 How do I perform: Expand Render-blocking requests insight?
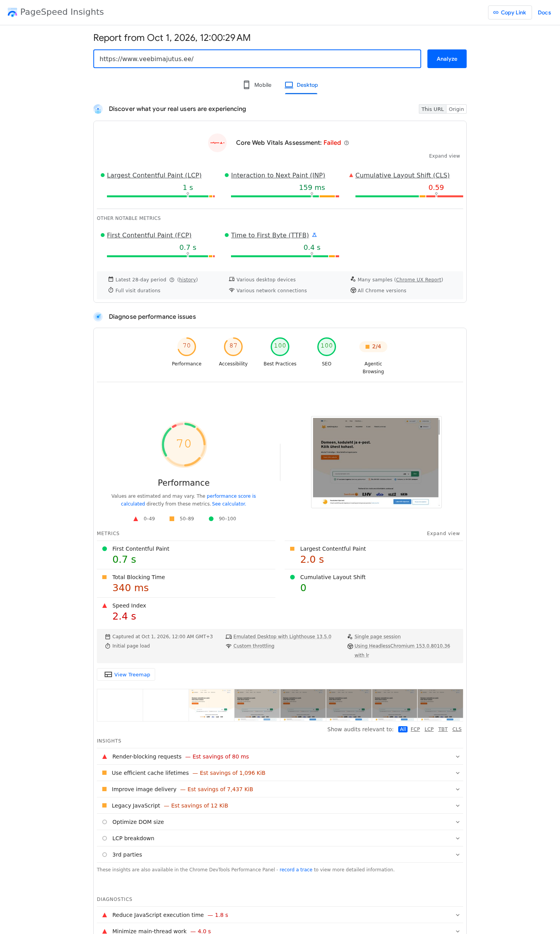click(280, 757)
